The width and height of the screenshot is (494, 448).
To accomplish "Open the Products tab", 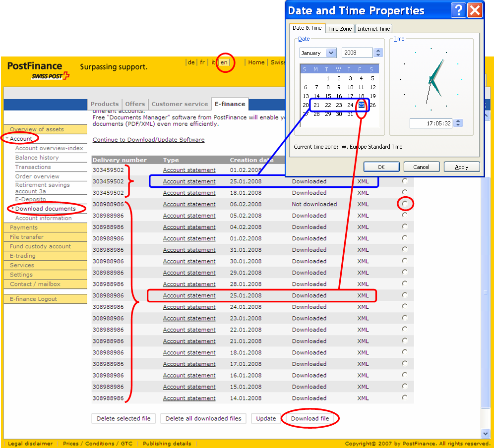I will click(x=105, y=104).
